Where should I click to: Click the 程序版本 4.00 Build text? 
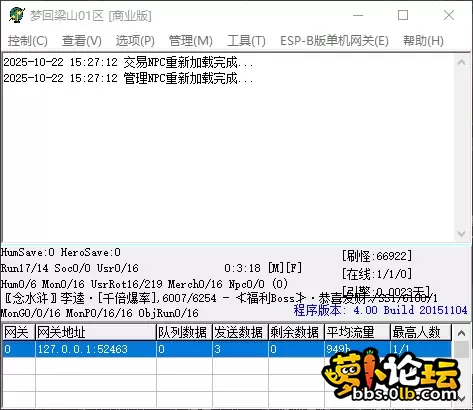[380, 310]
